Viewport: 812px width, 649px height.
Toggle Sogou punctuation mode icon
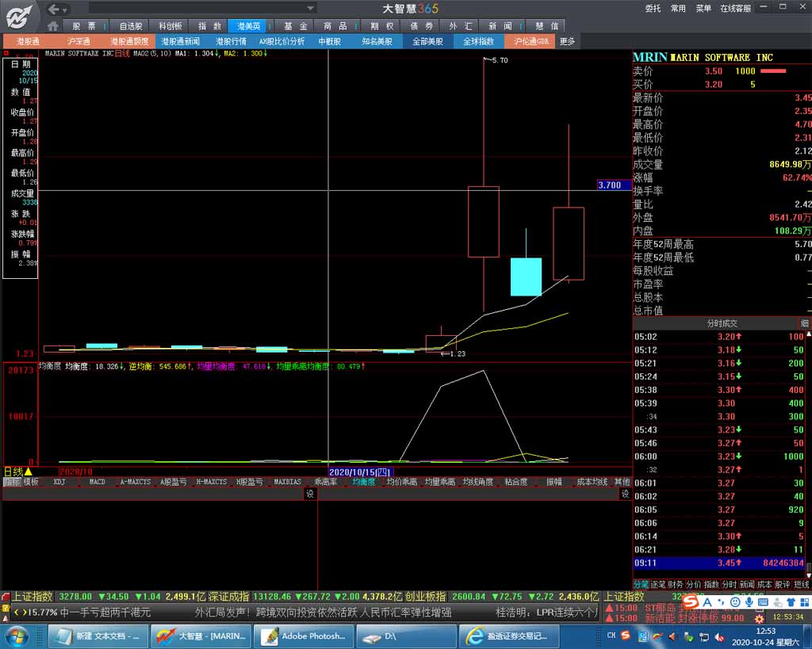(721, 602)
